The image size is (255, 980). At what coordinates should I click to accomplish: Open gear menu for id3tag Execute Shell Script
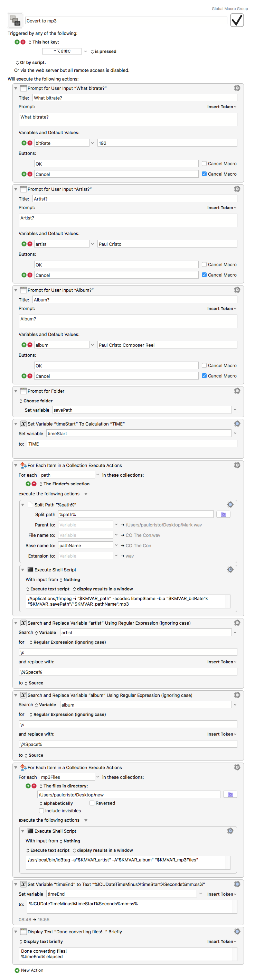click(x=230, y=831)
